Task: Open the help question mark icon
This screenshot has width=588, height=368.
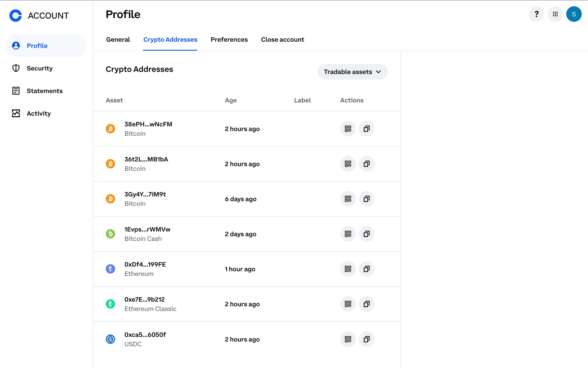Action: click(537, 14)
